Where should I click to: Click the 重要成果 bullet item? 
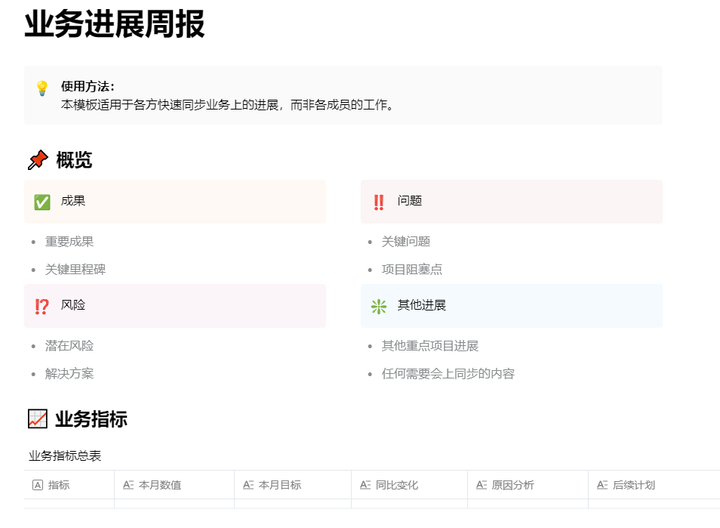(69, 242)
